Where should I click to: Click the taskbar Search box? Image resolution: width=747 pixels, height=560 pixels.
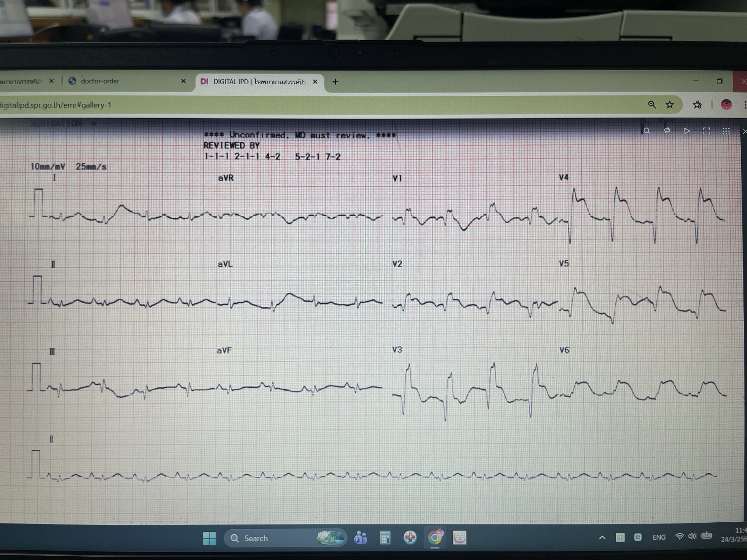tap(286, 538)
